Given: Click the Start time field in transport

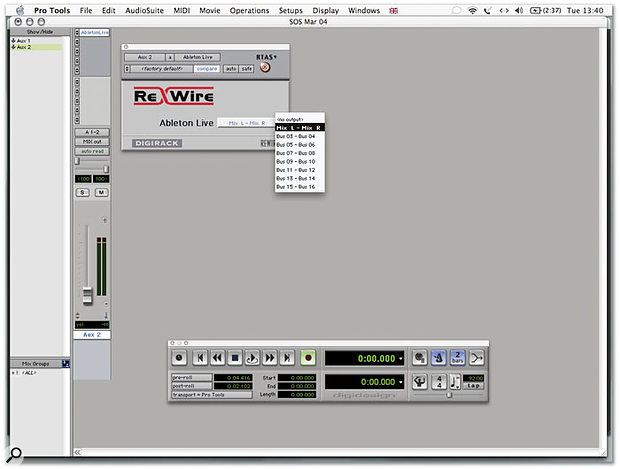Looking at the screenshot, I should 297,378.
